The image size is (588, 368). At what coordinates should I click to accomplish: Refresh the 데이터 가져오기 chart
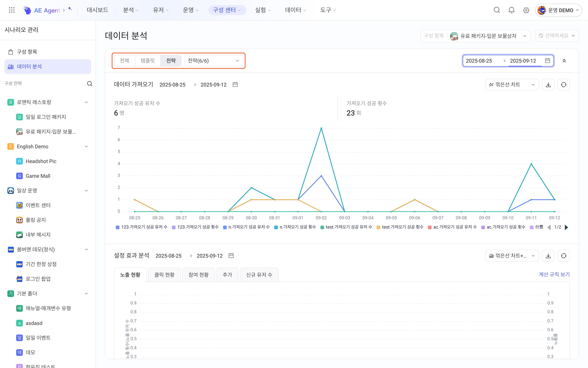[564, 85]
